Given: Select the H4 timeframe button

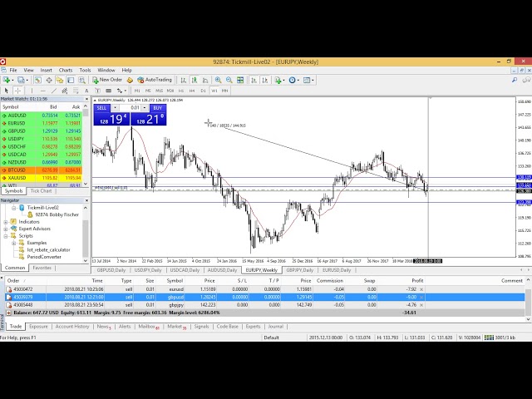Looking at the screenshot, I should click(192, 90).
